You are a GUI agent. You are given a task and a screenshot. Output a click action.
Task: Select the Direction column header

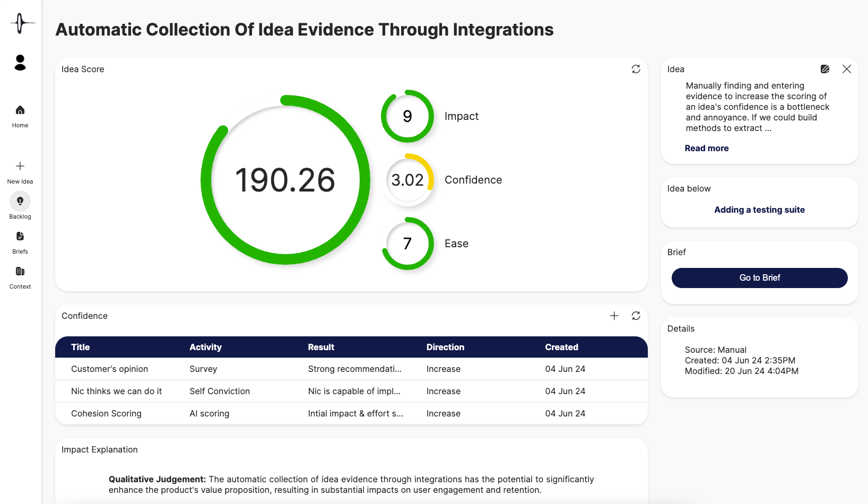[445, 347]
